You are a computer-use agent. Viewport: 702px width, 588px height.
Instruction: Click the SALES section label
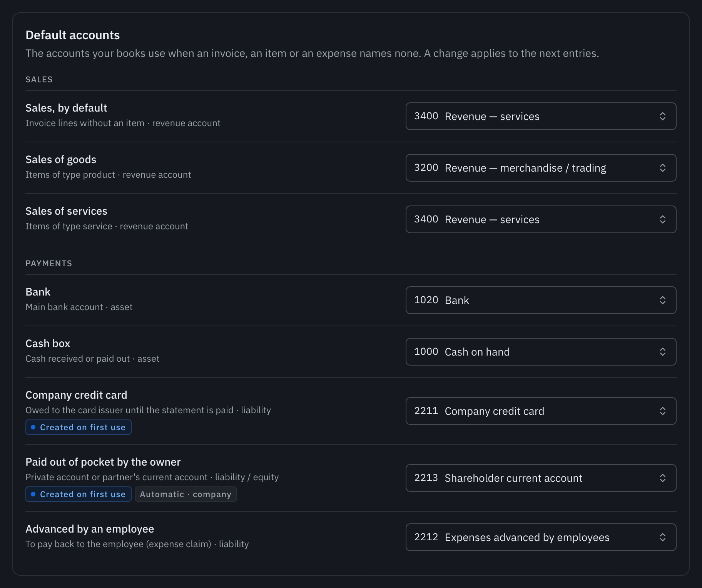coord(39,80)
